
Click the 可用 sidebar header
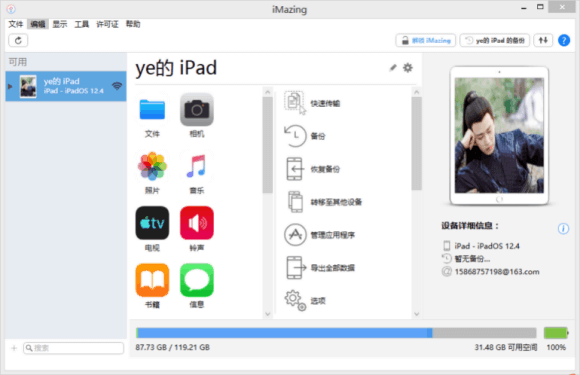click(x=18, y=62)
